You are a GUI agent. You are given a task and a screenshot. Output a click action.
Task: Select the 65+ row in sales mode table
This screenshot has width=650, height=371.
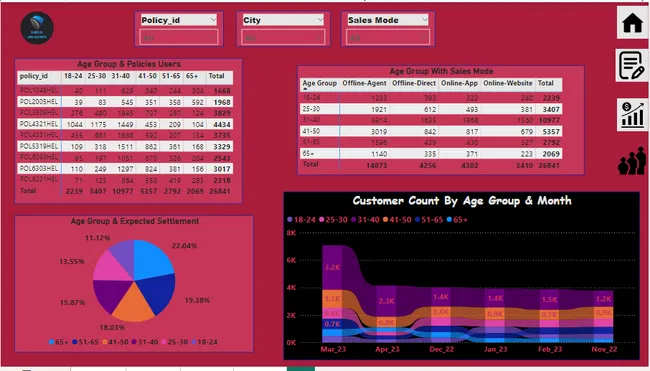(431, 153)
